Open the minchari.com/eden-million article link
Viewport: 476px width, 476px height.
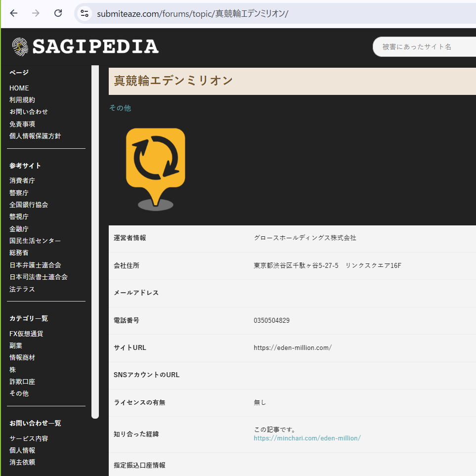pos(307,438)
